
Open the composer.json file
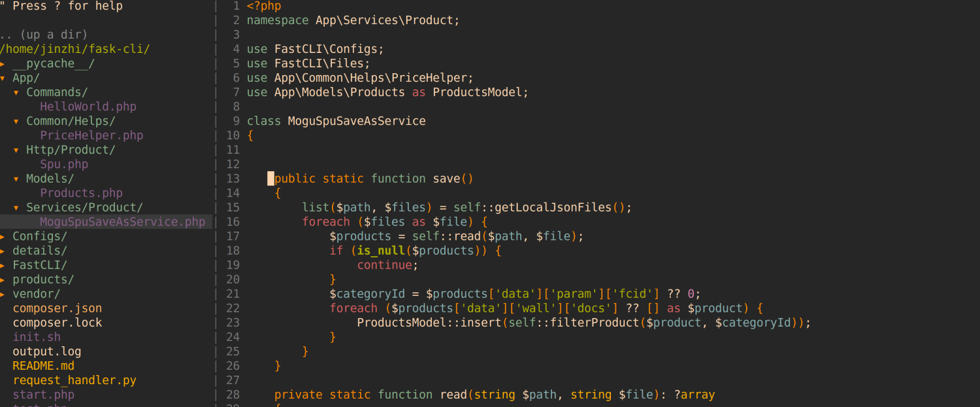(x=57, y=308)
